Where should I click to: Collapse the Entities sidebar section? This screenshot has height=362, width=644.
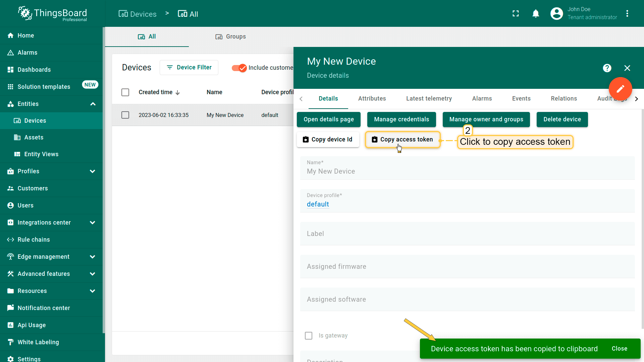click(93, 104)
